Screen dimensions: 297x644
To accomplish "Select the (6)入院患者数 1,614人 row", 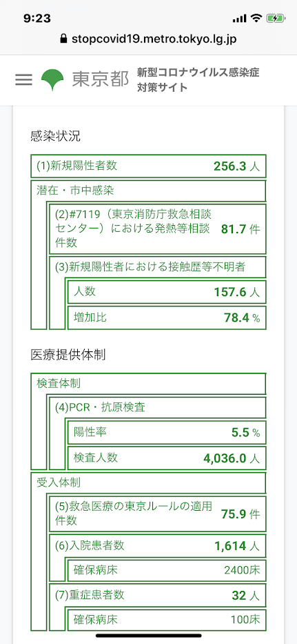I will pyautogui.click(x=158, y=545).
